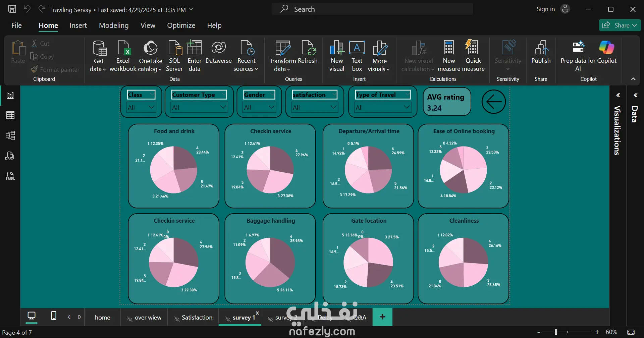Switch to the Insert ribbon tab
644x338 pixels.
(x=78, y=25)
